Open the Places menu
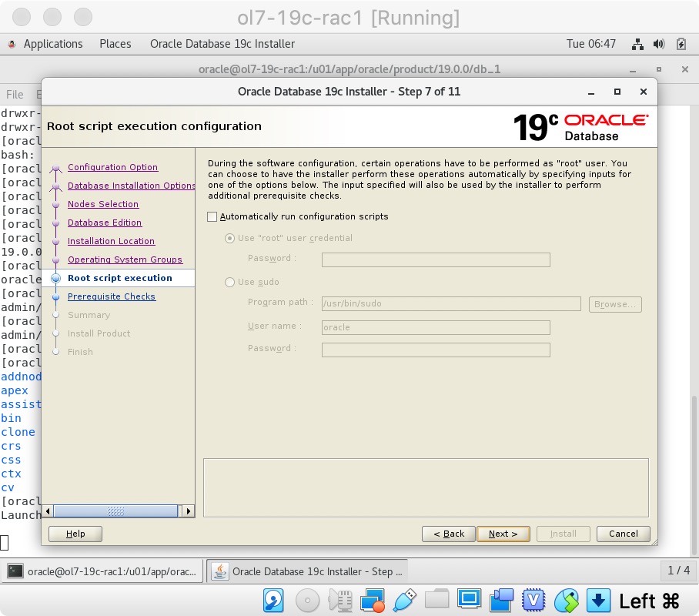Image resolution: width=699 pixels, height=616 pixels. pos(115,44)
